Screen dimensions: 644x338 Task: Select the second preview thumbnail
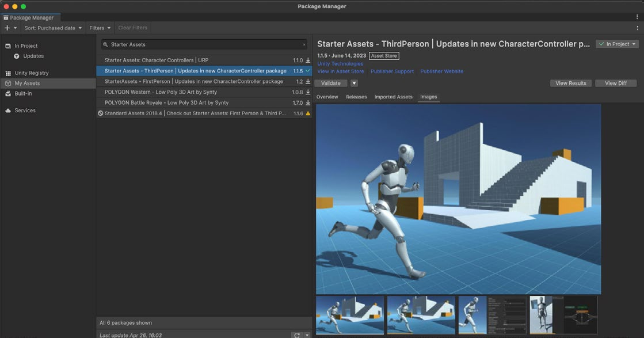pyautogui.click(x=421, y=315)
